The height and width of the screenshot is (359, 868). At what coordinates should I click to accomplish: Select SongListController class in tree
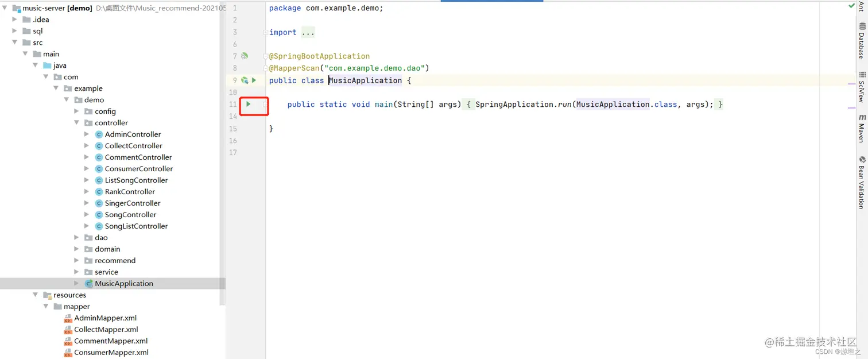point(136,226)
